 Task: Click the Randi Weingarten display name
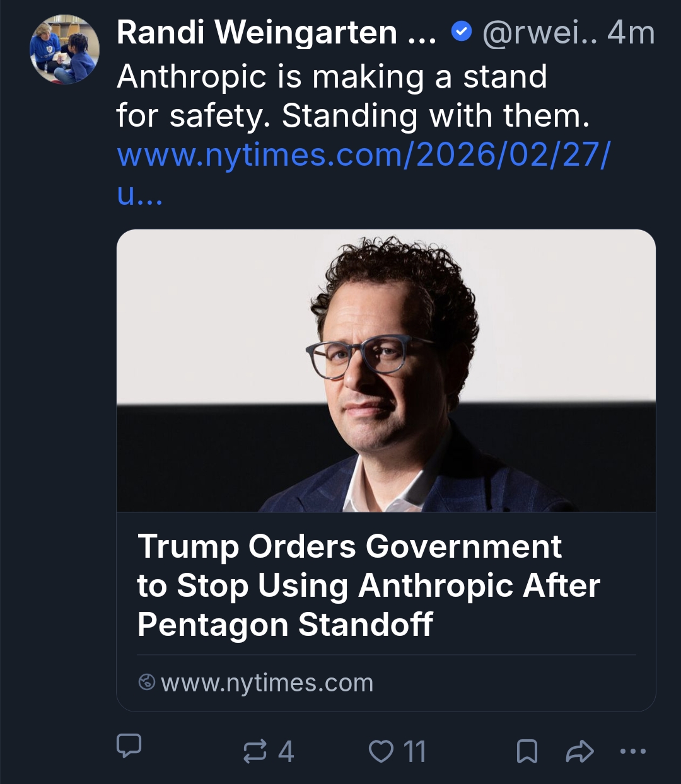click(x=256, y=33)
